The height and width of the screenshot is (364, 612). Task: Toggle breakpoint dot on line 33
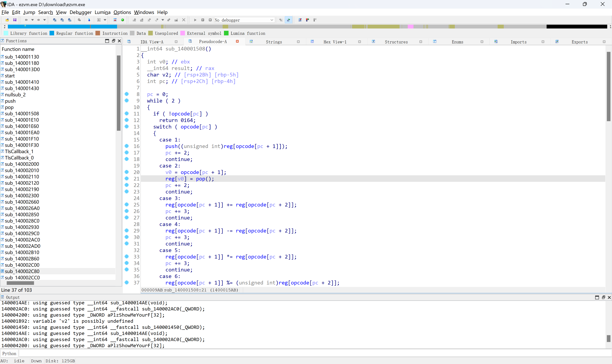click(x=127, y=256)
